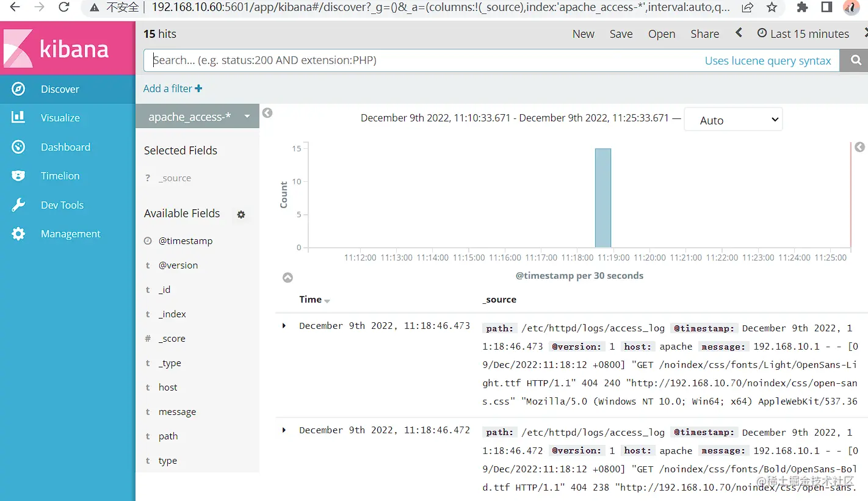This screenshot has width=868, height=501.
Task: Open the Share menu
Action: click(x=704, y=34)
